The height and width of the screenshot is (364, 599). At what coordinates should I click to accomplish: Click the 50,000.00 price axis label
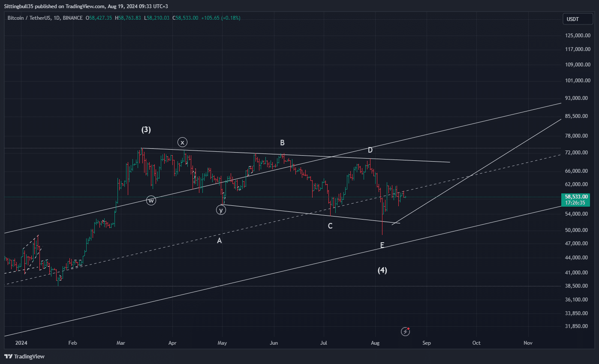(x=577, y=230)
